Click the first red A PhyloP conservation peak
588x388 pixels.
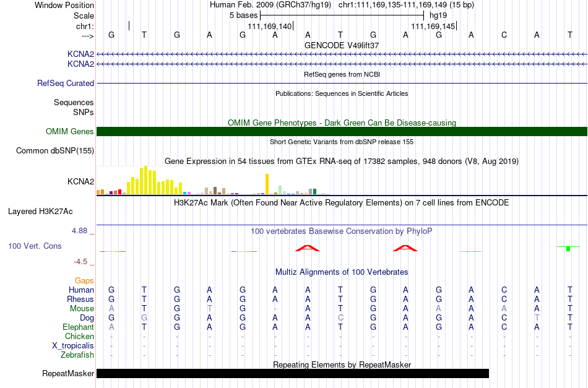[x=308, y=248]
